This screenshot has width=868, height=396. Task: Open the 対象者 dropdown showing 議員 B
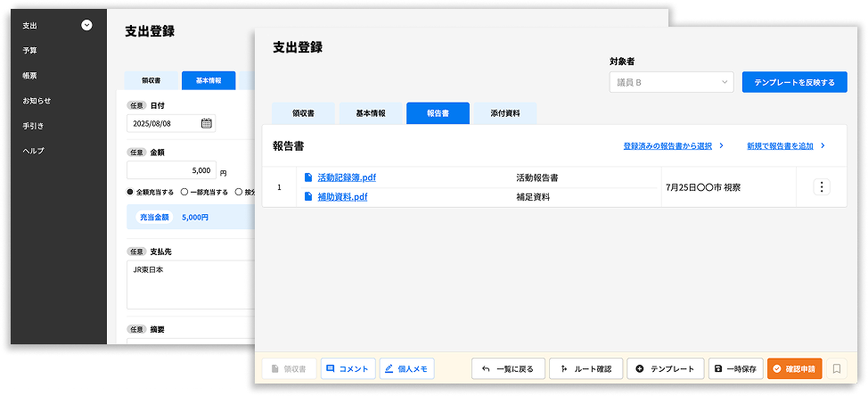[x=671, y=82]
